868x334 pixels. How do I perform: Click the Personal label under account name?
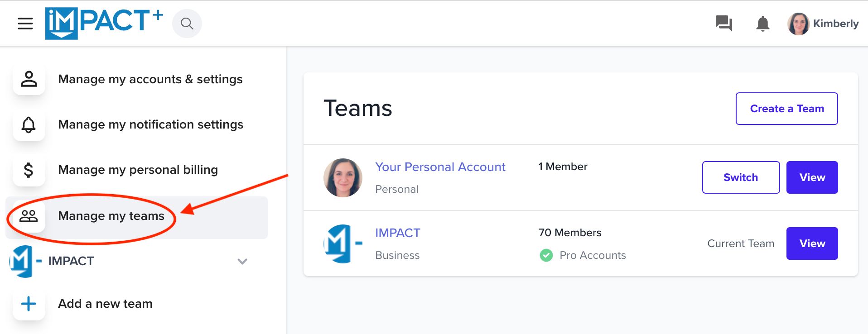point(397,189)
